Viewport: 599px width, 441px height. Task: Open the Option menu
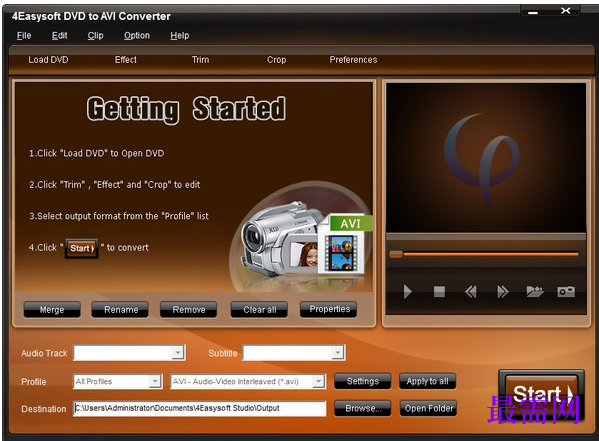click(137, 36)
